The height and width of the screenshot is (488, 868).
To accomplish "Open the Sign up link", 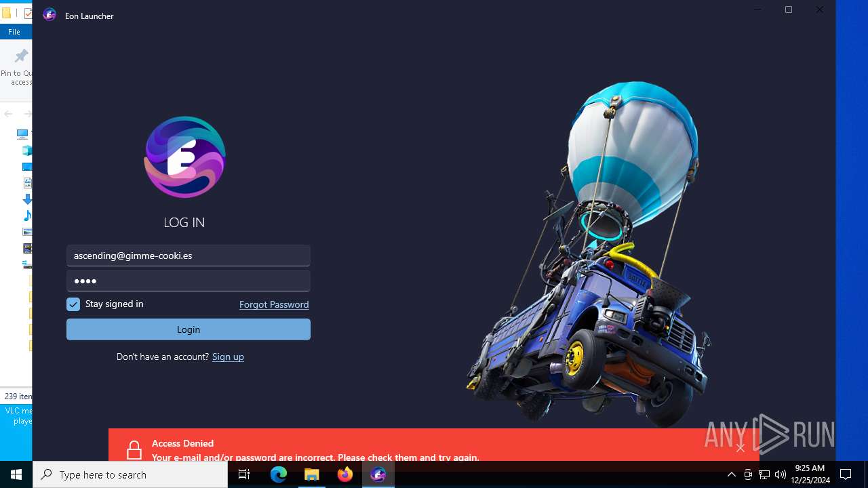I will click(x=228, y=357).
